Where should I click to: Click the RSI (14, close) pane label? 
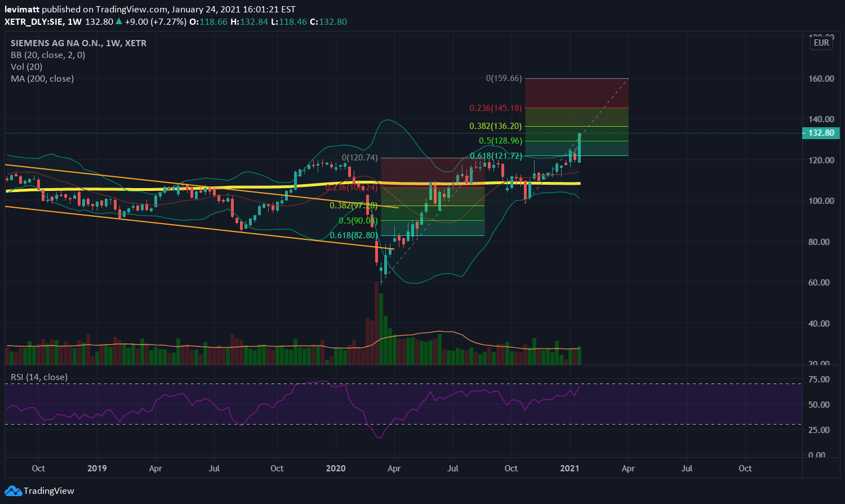[x=39, y=377]
